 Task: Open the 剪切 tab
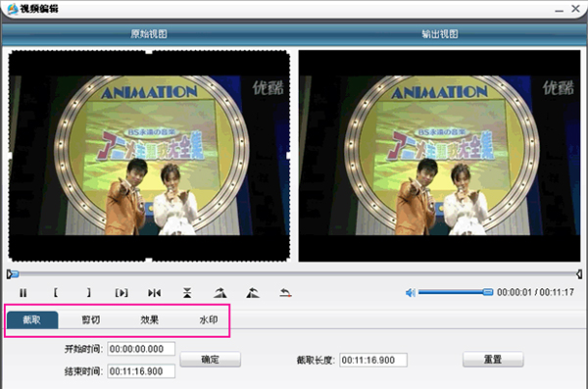tap(91, 319)
